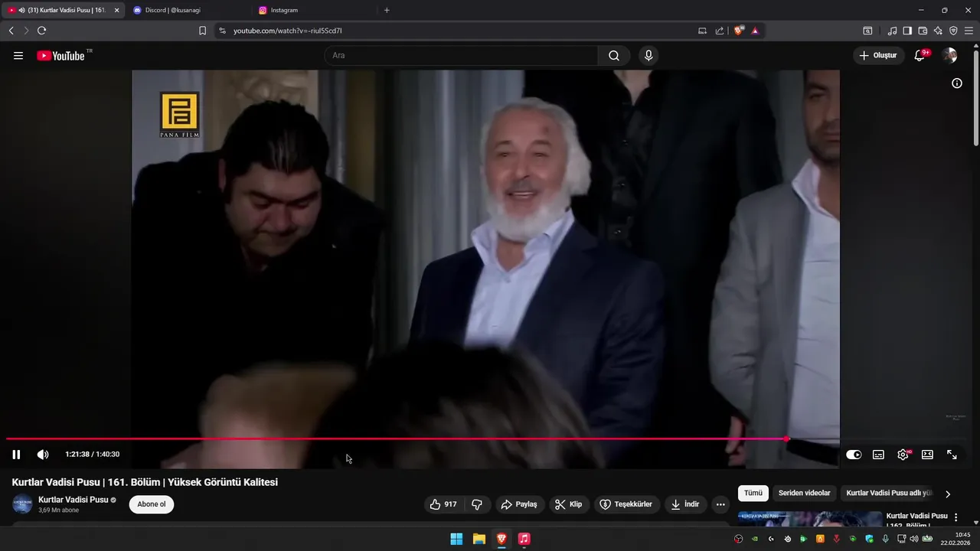The width and height of the screenshot is (980, 551).
Task: Open Leo AI sparkle icon
Action: coord(938,31)
